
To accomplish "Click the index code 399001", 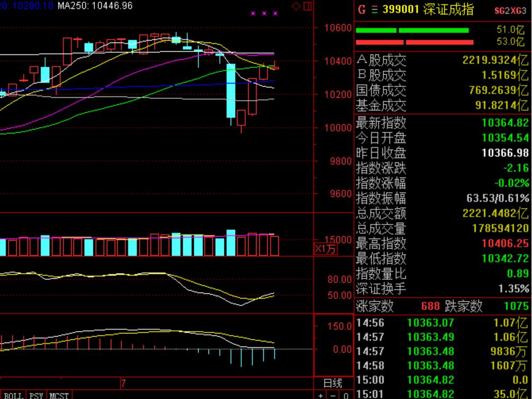I will tap(401, 9).
